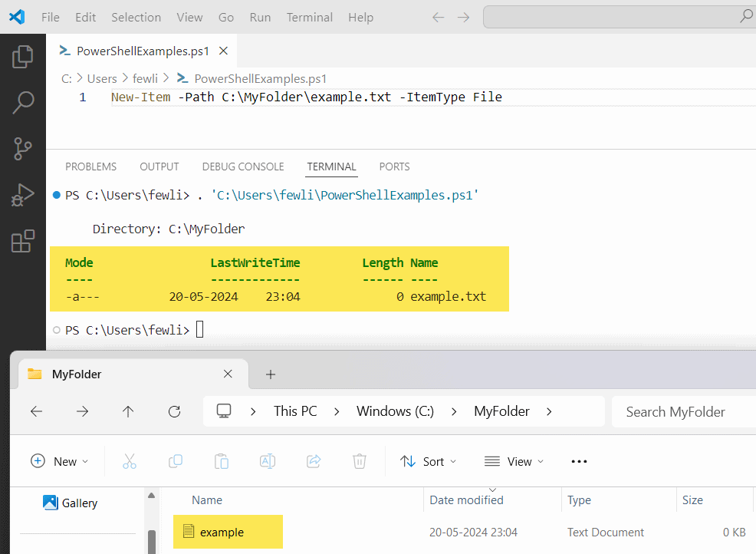Click the Paste icon in File Explorer toolbar
Image resolution: width=756 pixels, height=554 pixels.
(x=221, y=461)
